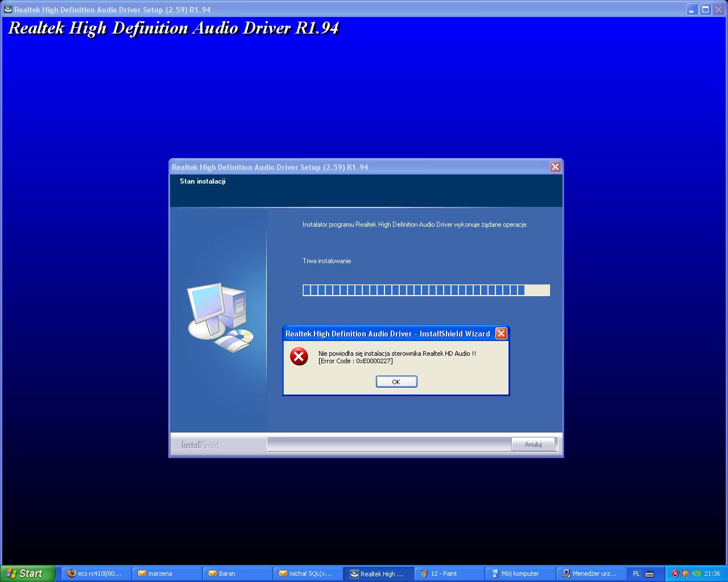Click the tray icon between shield and NVIDIA
728x582 pixels.
[x=685, y=573]
